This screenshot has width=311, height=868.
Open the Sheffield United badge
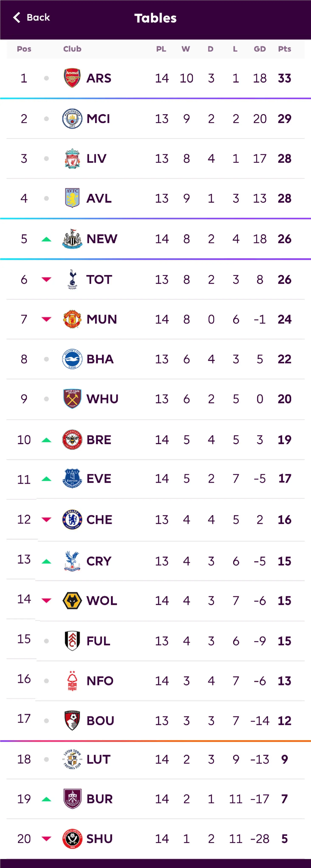tap(72, 839)
